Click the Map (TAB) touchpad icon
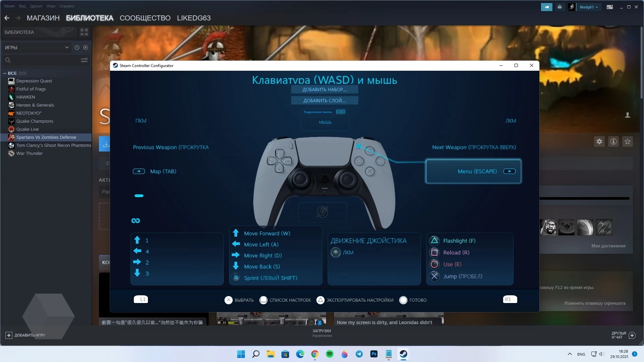The height and width of the screenshot is (362, 644). (x=139, y=171)
